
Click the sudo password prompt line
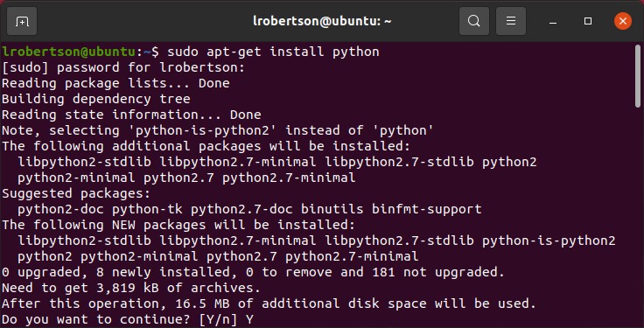[123, 67]
